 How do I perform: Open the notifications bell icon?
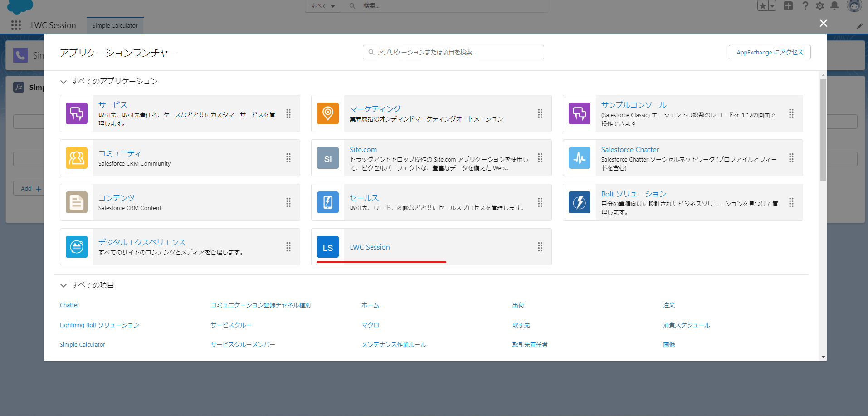(834, 5)
